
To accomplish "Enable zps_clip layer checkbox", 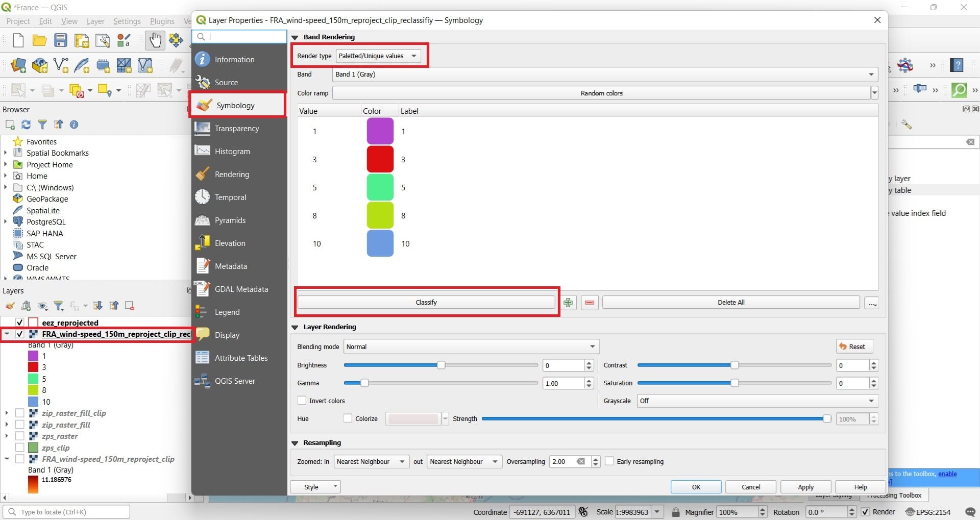I will (20, 448).
